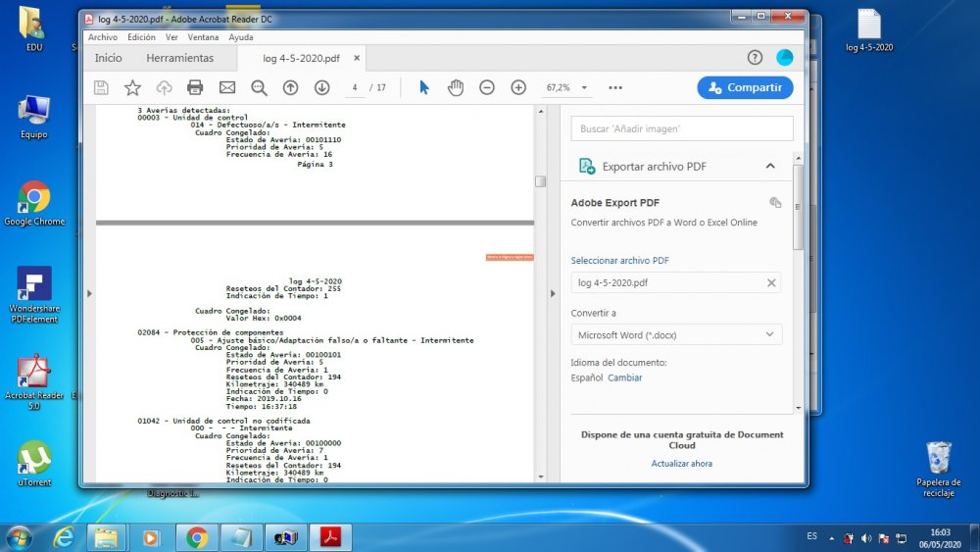Click the document scrollbar up arrow
980x552 pixels.
tap(541, 111)
